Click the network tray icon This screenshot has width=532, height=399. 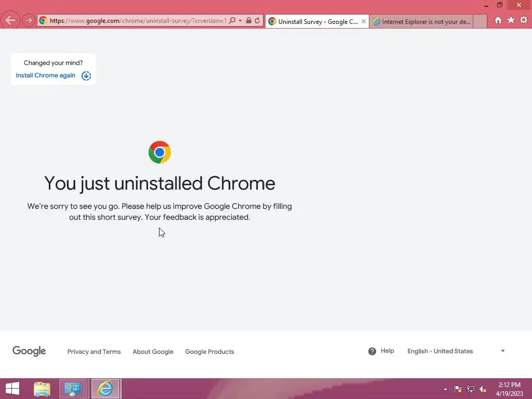click(470, 389)
